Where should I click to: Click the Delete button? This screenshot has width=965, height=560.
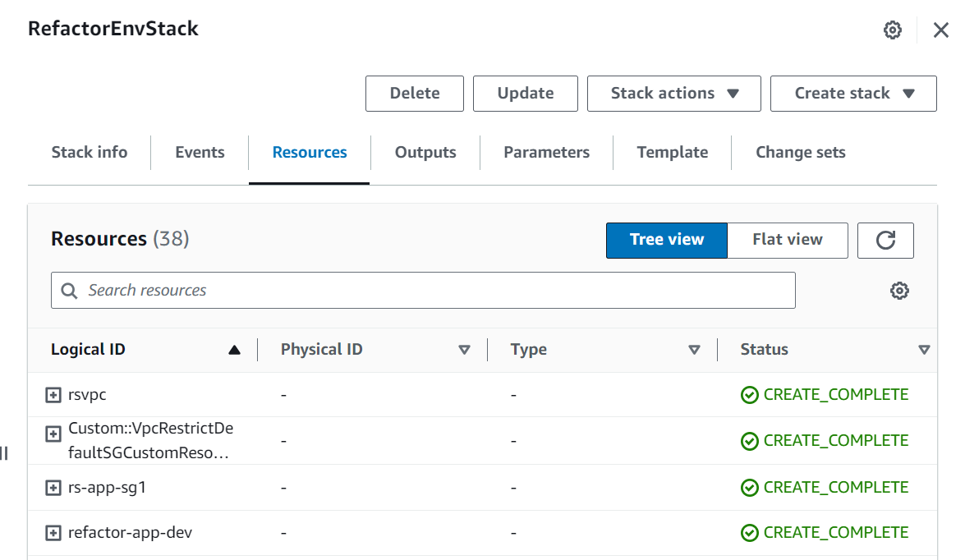pyautogui.click(x=415, y=93)
